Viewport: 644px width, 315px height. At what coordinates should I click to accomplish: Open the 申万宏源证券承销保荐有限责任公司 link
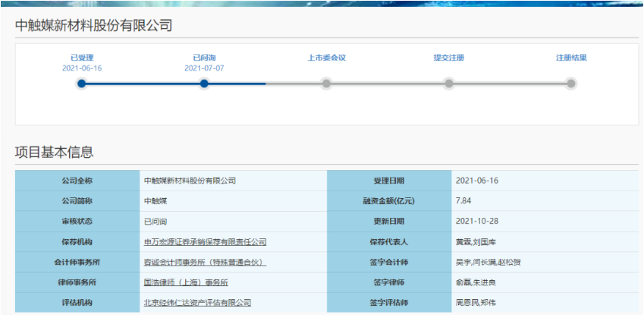tap(205, 242)
